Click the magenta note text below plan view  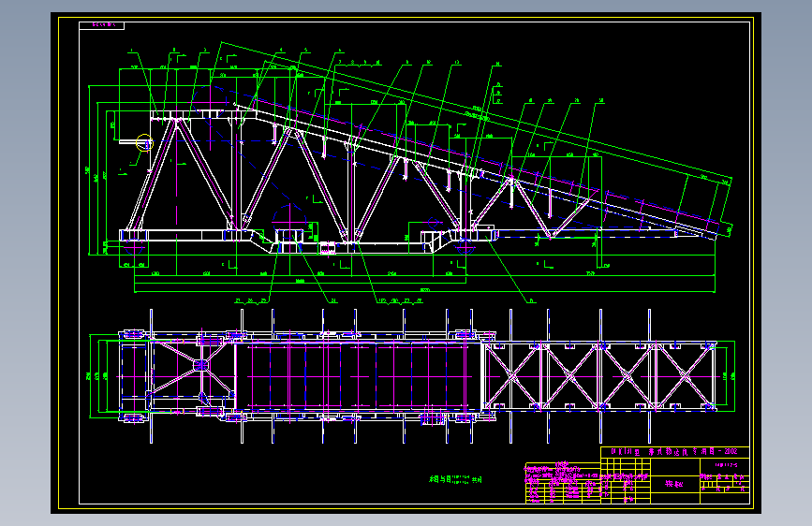tap(456, 479)
